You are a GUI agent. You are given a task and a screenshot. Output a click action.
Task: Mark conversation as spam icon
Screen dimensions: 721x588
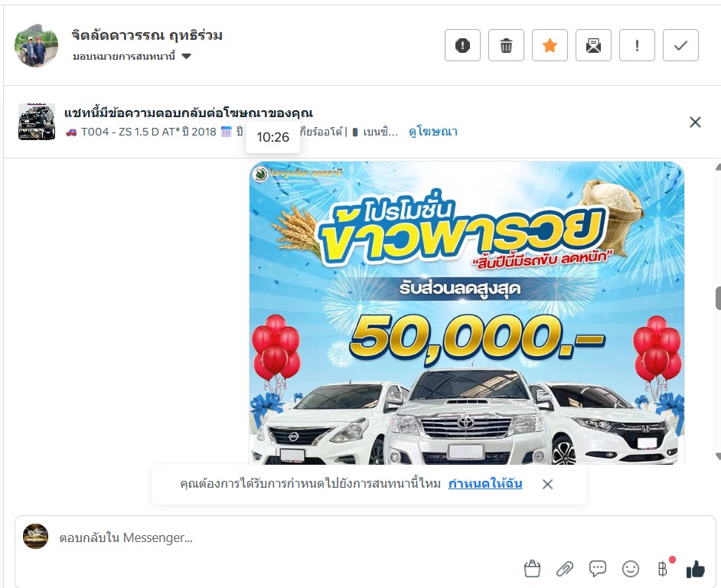coord(462,45)
